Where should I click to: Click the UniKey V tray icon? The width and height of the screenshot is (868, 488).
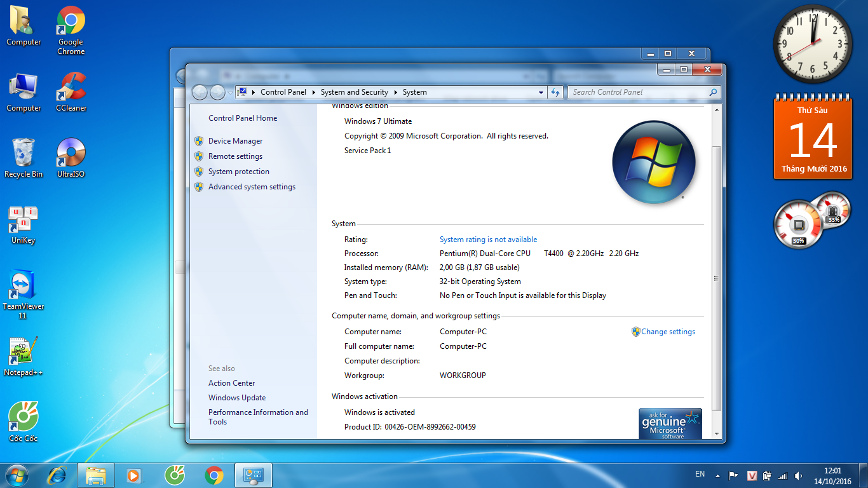tap(752, 475)
